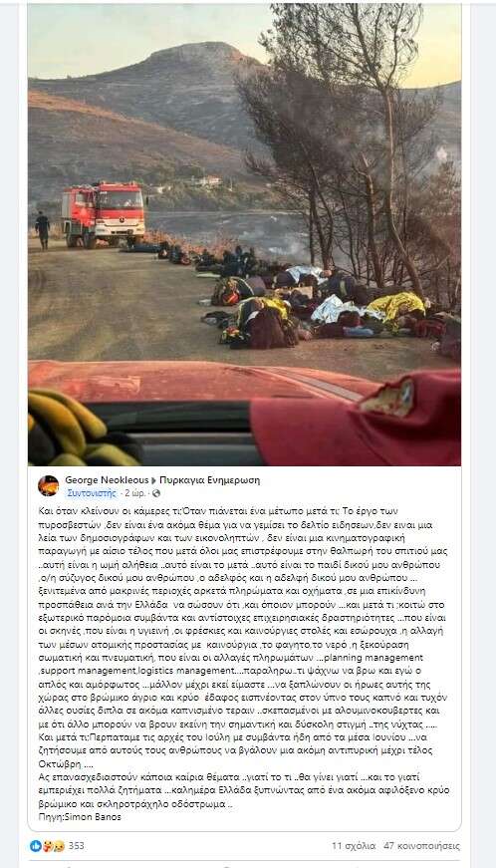496x868 pixels.
Task: Show the 11 σχόλια comments
Action: click(354, 846)
